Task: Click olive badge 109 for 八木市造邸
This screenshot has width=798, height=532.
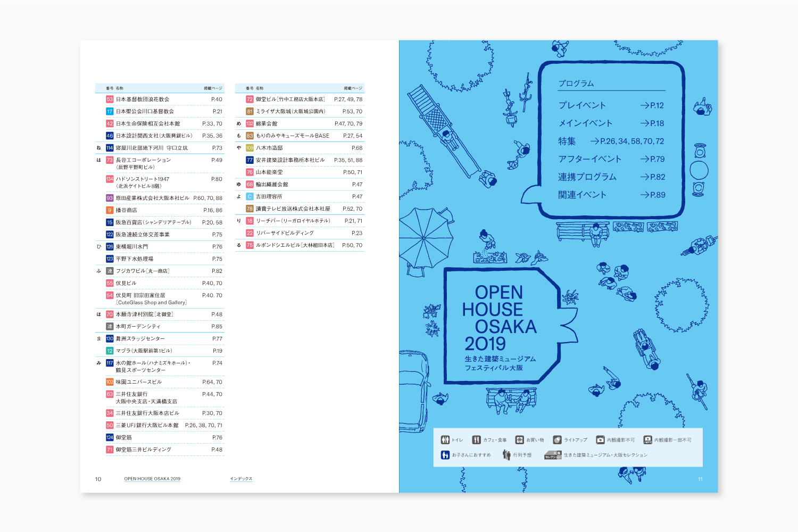Action: [250, 148]
